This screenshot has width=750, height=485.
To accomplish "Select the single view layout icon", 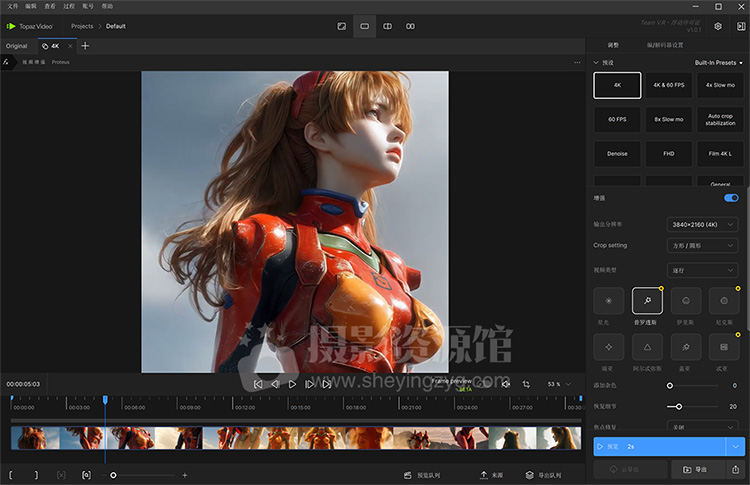I will click(365, 26).
